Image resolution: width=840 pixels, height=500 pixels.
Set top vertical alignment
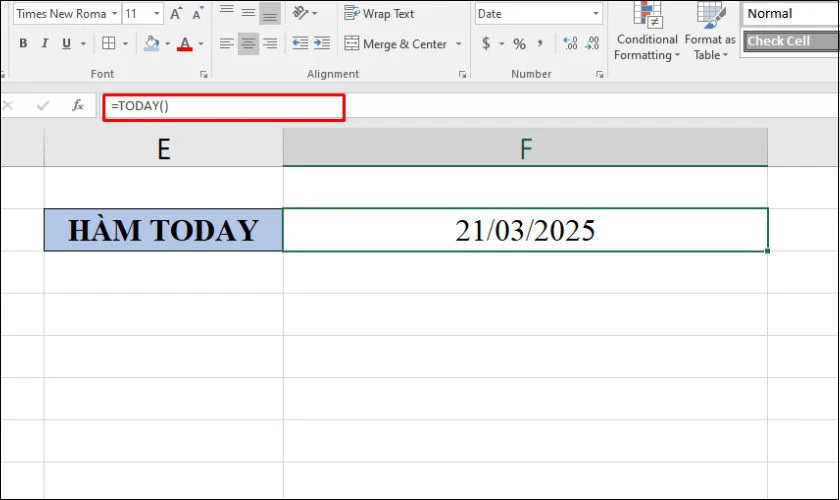227,12
